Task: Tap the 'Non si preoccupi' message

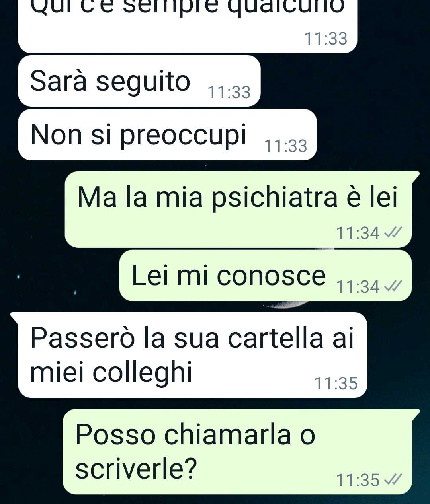Action: (167, 135)
